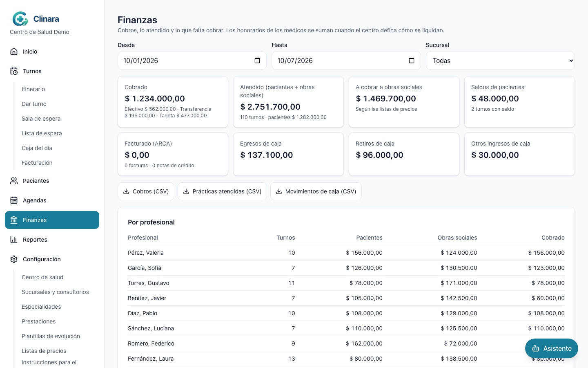
Task: Click Fernández, Laura in the table
Action: tap(151, 359)
